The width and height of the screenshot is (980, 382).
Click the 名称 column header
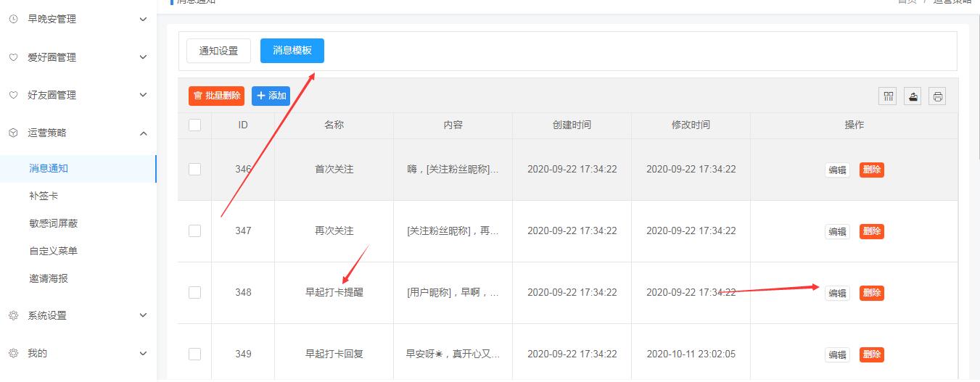coord(334,125)
